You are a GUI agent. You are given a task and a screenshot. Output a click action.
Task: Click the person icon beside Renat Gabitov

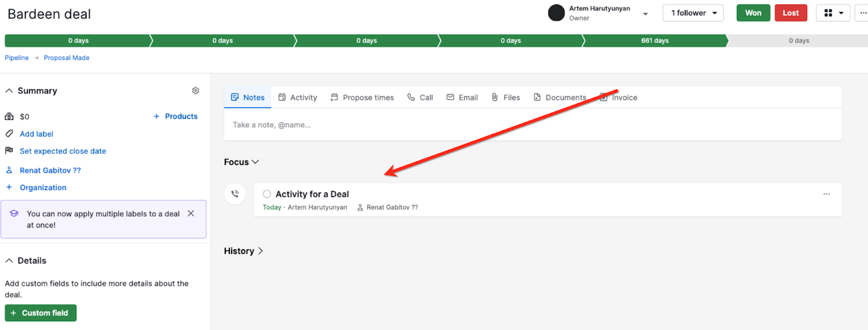(9, 170)
